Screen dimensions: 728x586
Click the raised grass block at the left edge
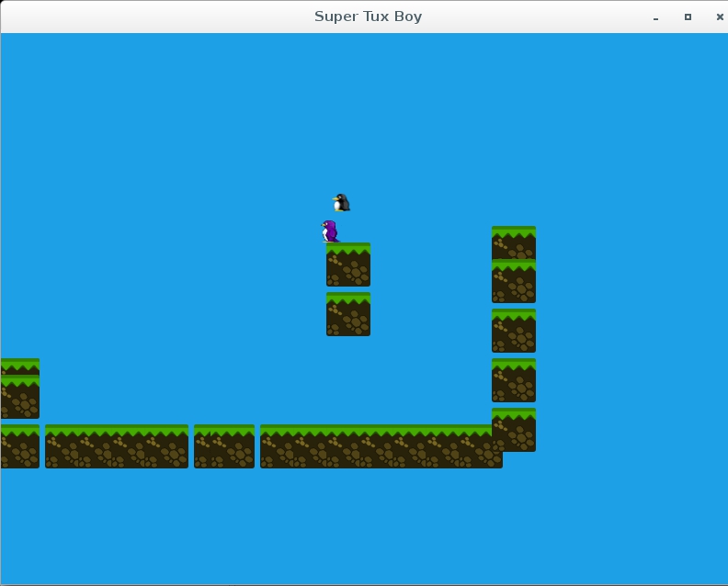[x=19, y=389]
